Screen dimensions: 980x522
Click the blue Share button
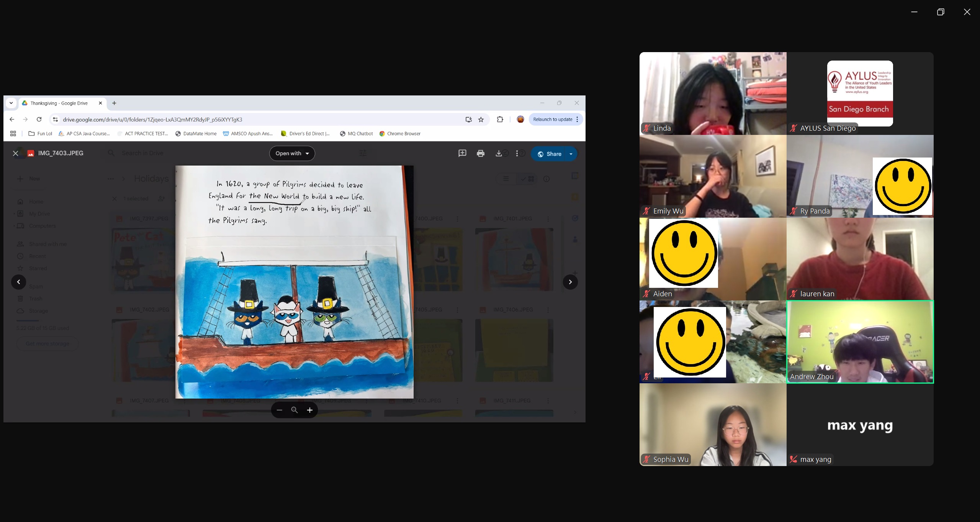tap(549, 154)
